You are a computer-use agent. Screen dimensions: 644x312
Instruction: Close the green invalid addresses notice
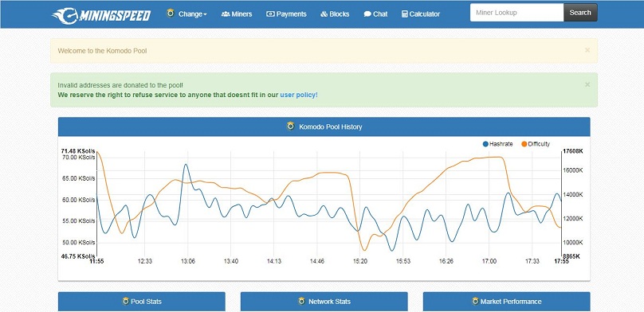587,84
